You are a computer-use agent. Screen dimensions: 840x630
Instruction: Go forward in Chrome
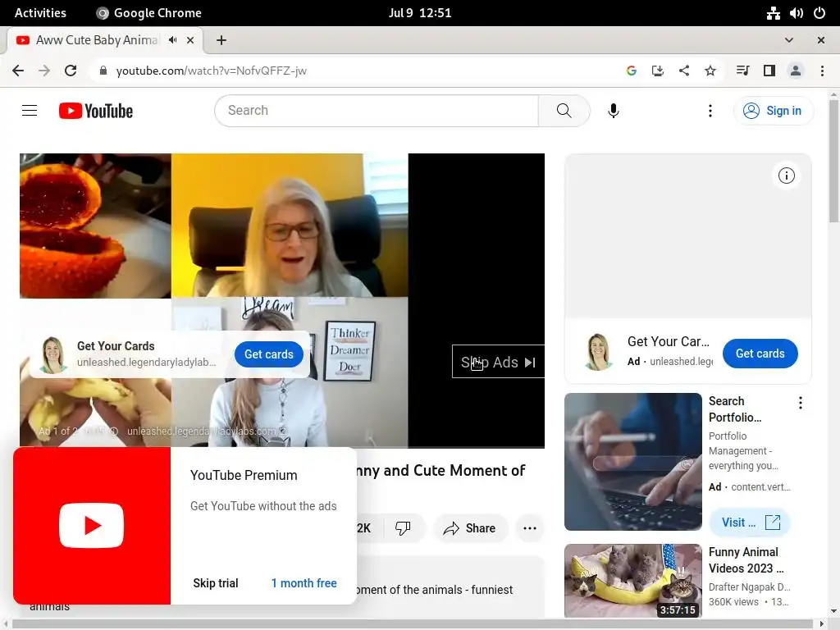click(44, 71)
